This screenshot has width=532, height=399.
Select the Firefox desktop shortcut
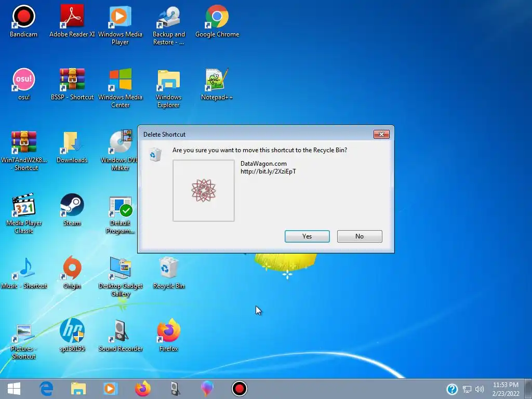[x=169, y=336]
